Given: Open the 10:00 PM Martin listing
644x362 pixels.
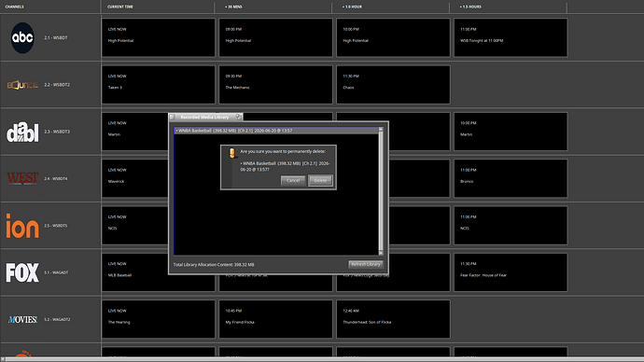Looking at the screenshot, I should (511, 132).
